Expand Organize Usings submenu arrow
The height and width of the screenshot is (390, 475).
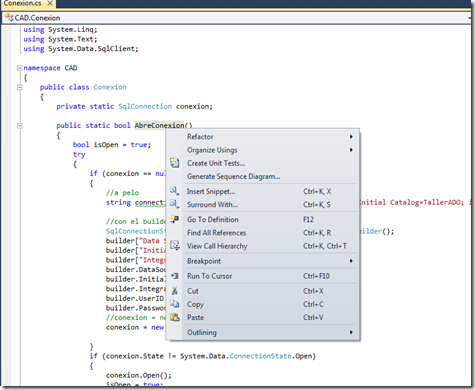(351, 150)
